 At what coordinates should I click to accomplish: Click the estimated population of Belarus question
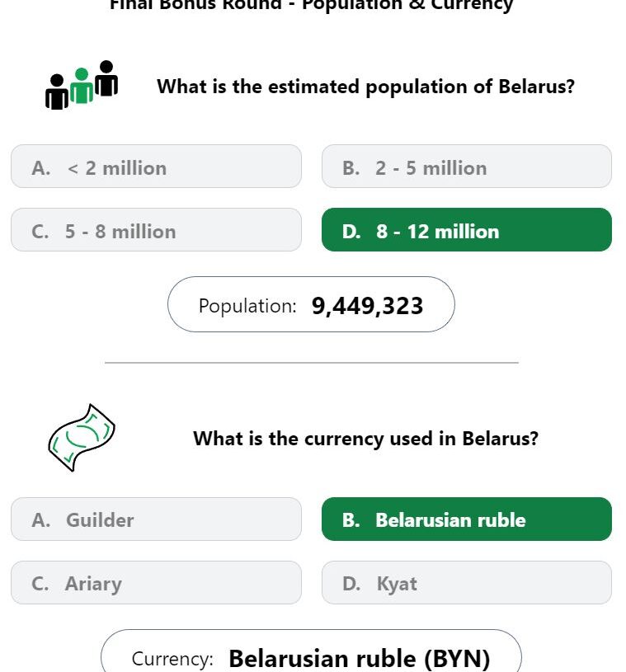[x=365, y=87]
